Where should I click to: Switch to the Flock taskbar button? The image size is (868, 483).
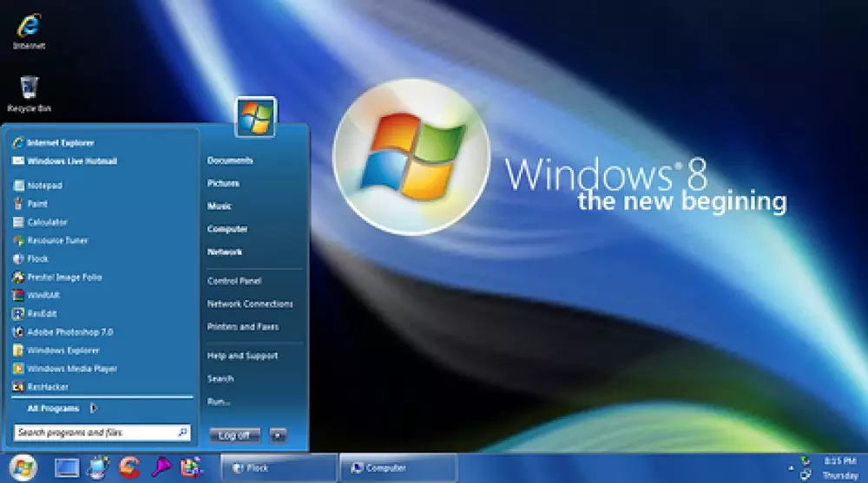[x=278, y=468]
